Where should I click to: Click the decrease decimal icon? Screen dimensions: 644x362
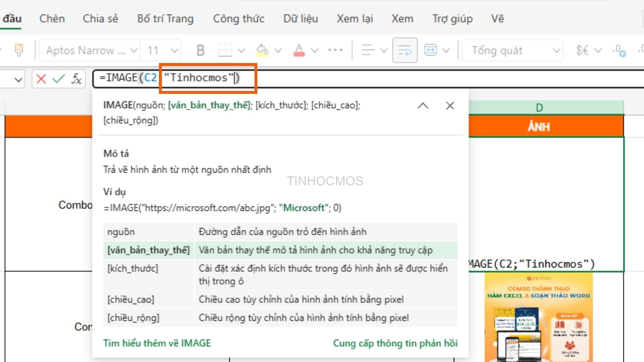(619, 50)
